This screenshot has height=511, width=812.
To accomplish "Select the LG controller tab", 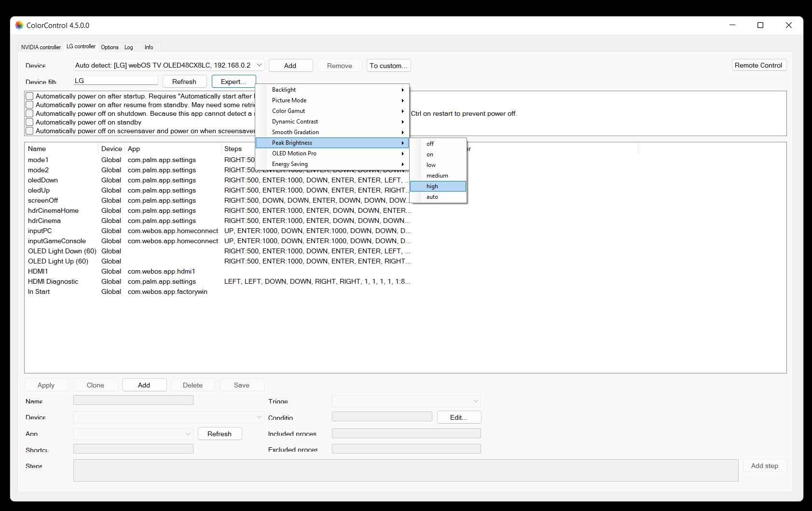I will pyautogui.click(x=81, y=46).
